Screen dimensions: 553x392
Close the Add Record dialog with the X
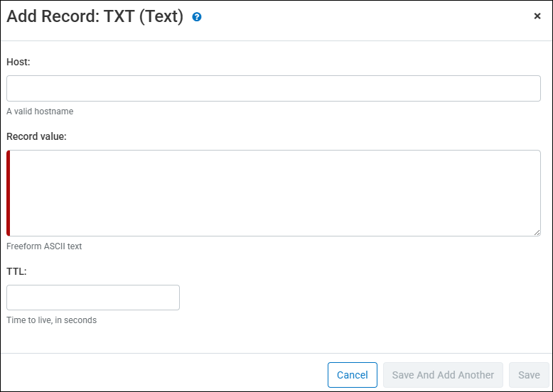537,16
